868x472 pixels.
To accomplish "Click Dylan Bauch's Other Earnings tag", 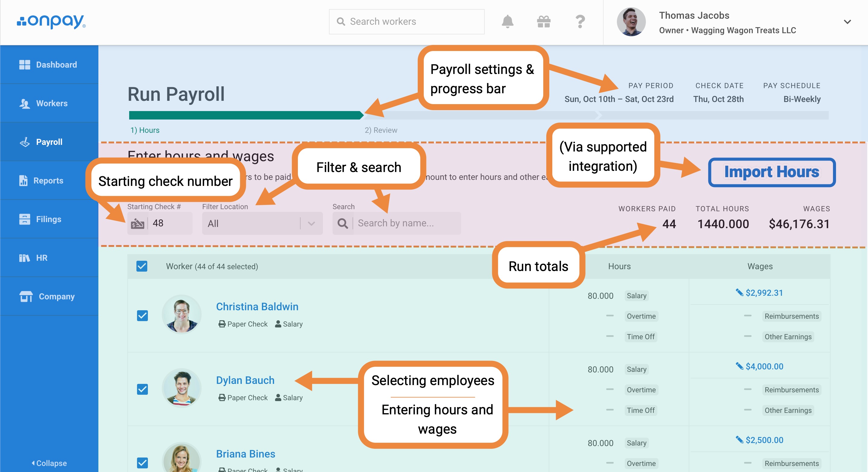I will click(788, 410).
